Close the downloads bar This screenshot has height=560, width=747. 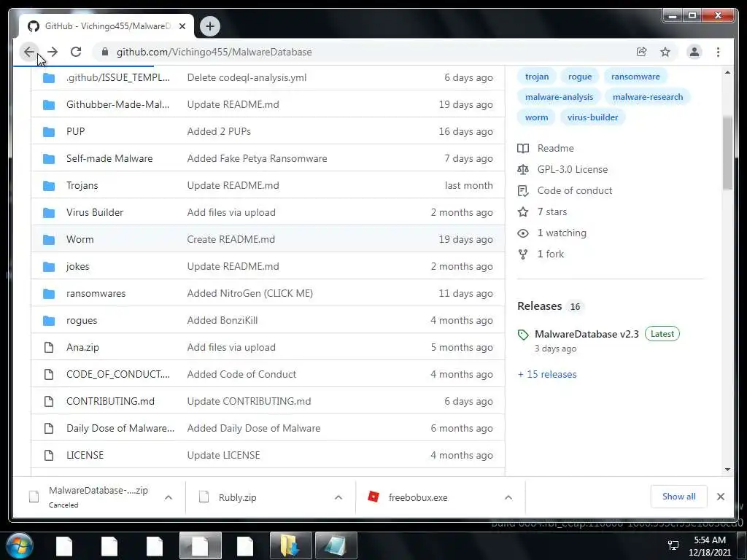click(720, 497)
